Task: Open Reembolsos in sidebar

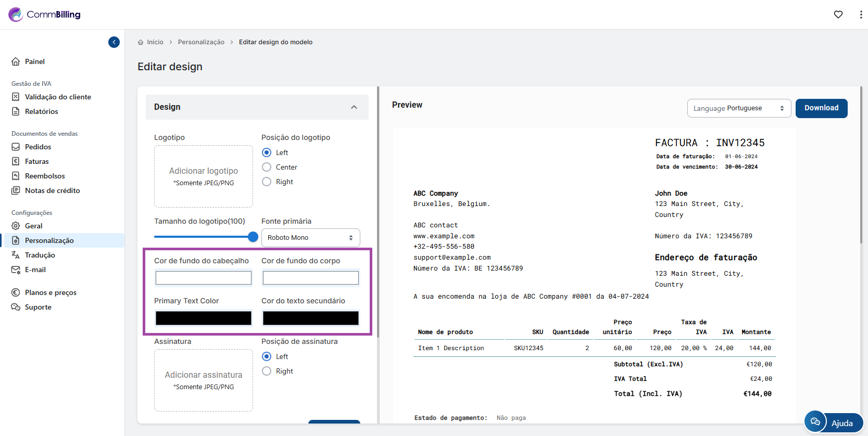Action: coord(45,176)
